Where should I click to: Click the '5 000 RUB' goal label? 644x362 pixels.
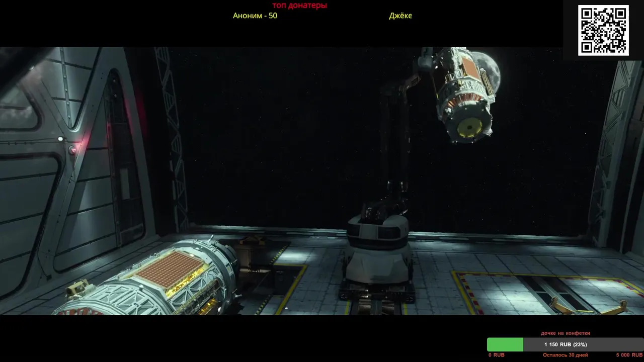click(629, 355)
